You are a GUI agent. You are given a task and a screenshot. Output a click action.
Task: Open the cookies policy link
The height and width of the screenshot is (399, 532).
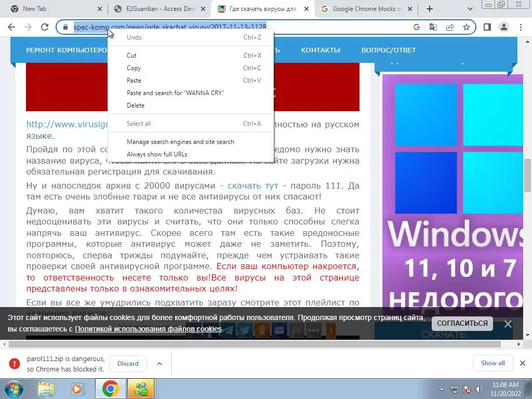coord(148,329)
